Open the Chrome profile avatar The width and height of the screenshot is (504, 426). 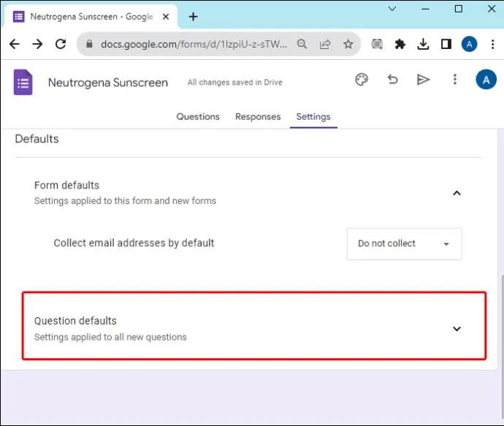click(469, 44)
